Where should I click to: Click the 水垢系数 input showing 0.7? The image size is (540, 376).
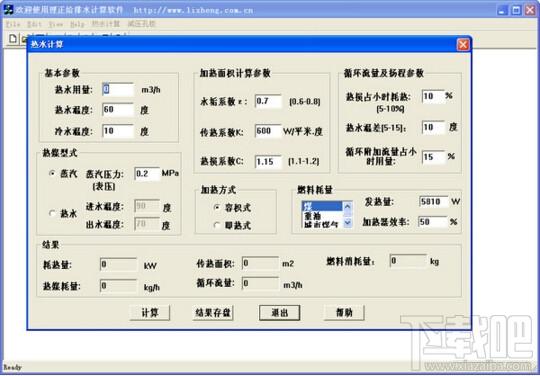(x=268, y=101)
